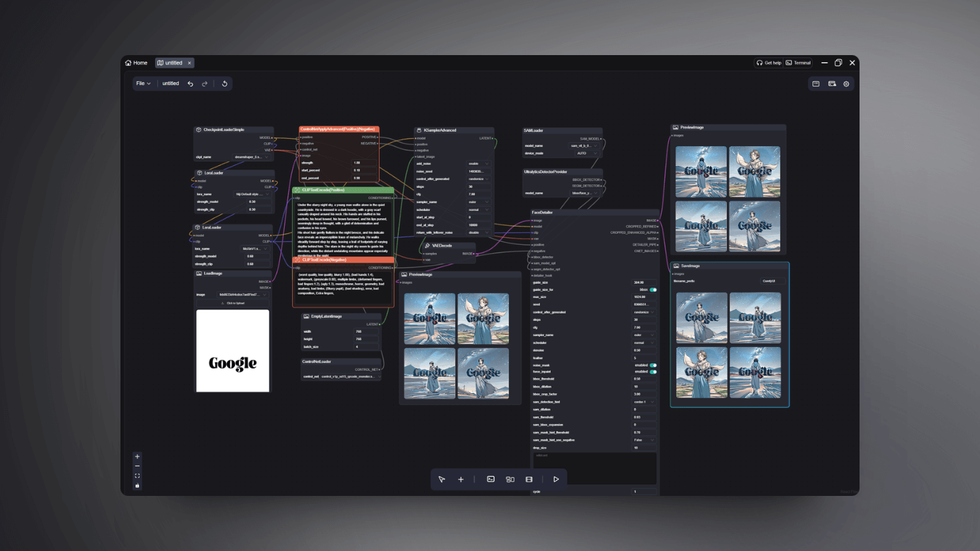This screenshot has width=980, height=551.
Task: Open lora_name dropdown showing Niji Default style
Action: pyautogui.click(x=251, y=194)
